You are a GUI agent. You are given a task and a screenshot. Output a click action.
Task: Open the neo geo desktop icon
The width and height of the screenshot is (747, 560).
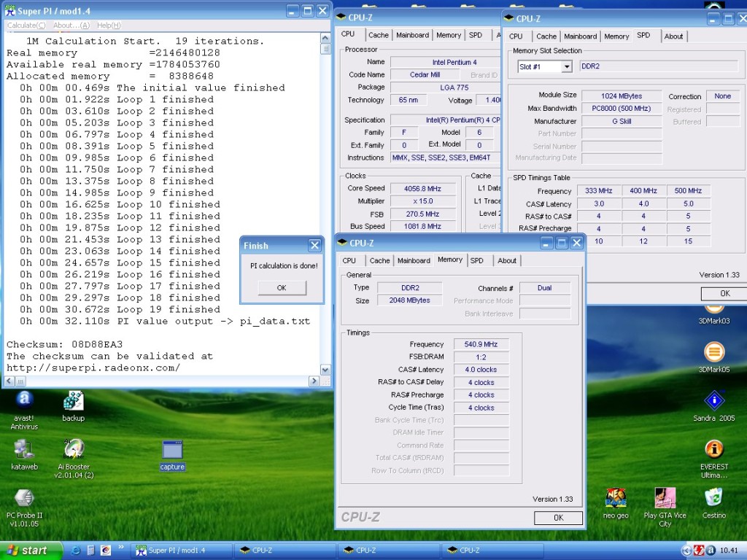coord(616,503)
